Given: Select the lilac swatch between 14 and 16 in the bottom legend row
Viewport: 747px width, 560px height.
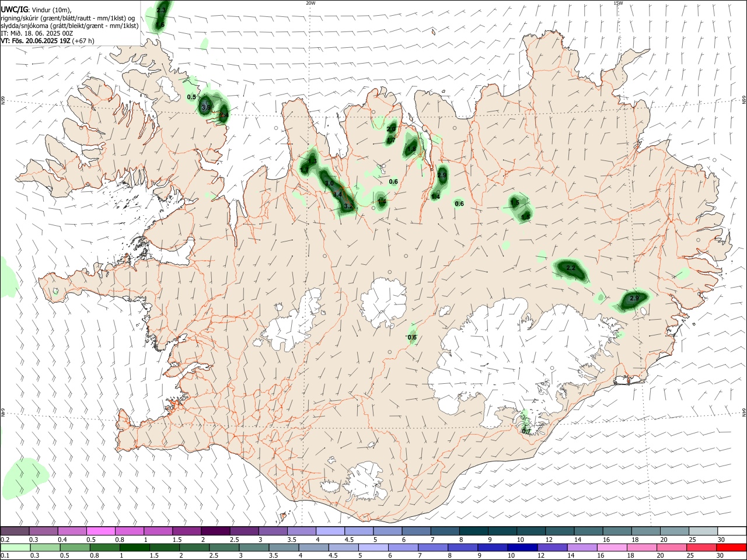Looking at the screenshot, I should (x=582, y=547).
